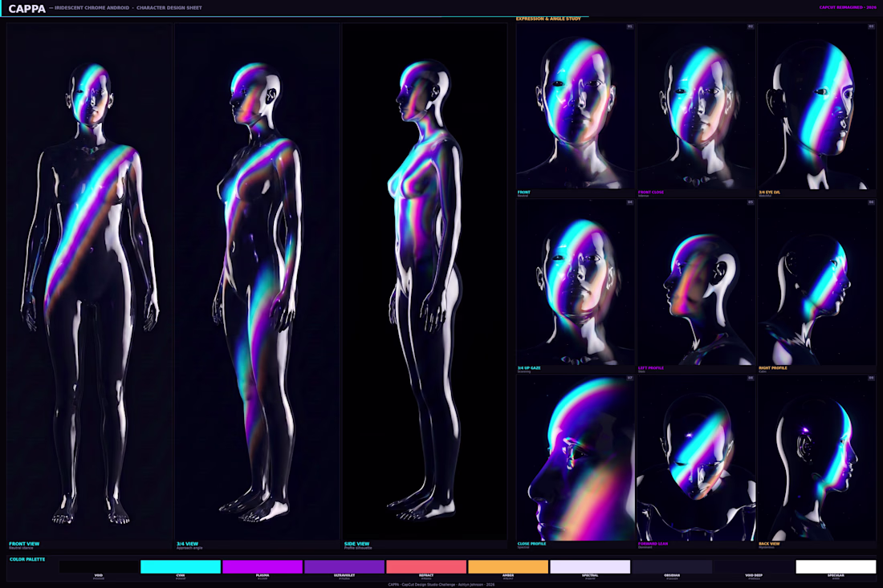883x588 pixels.
Task: Pick the Cyan color swatch
Action: (x=180, y=566)
